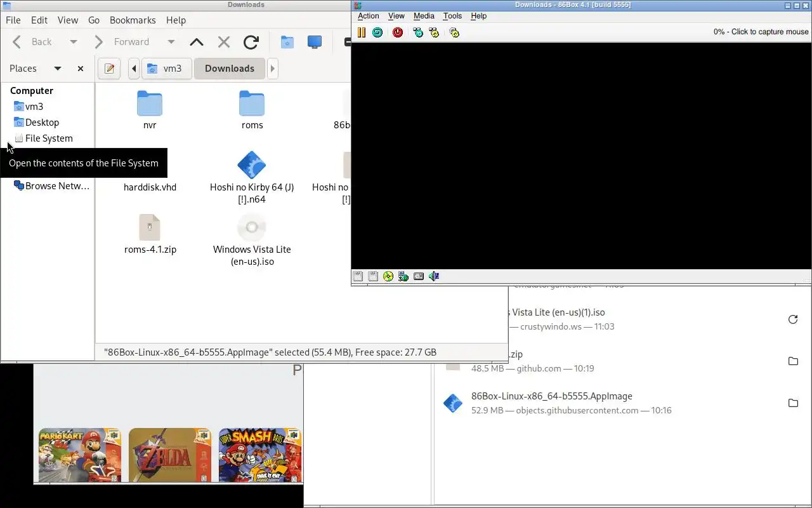Select the roms folder
Image resolution: width=812 pixels, height=508 pixels.
coord(252,110)
